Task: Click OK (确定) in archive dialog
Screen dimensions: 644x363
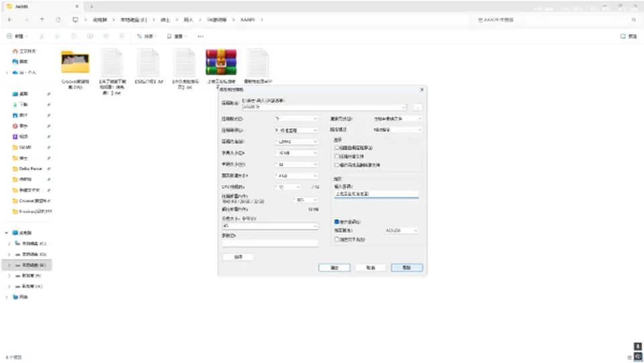Action: pos(334,268)
